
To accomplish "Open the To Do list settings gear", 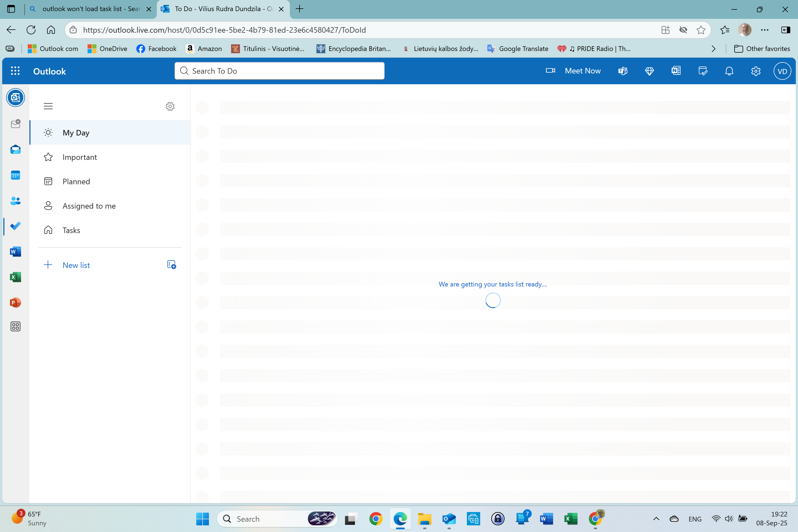I will (x=170, y=106).
